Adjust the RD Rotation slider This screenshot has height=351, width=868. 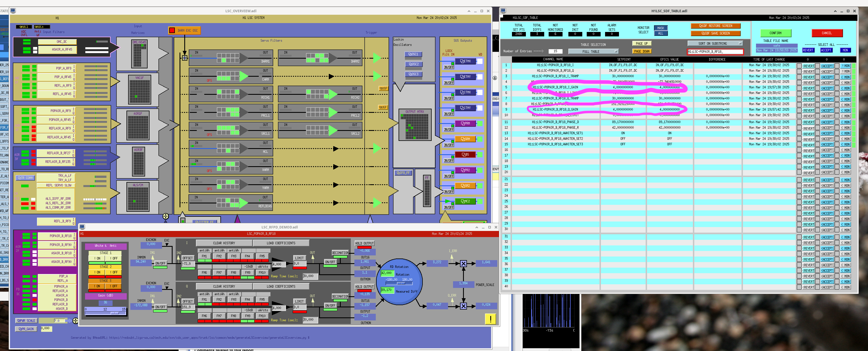(399, 283)
